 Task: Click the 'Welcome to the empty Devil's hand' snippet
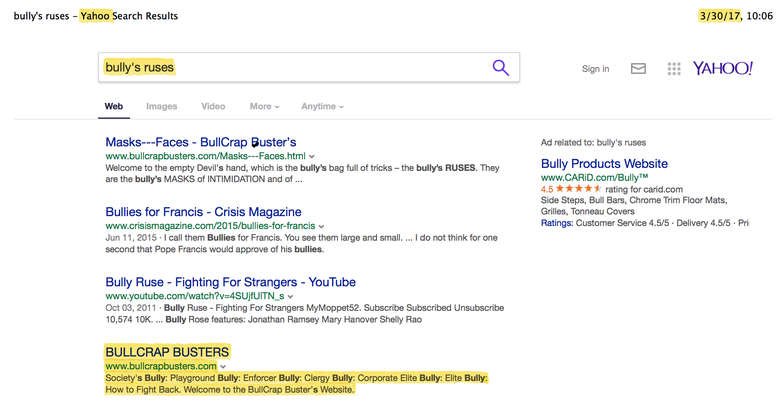pyautogui.click(x=302, y=174)
